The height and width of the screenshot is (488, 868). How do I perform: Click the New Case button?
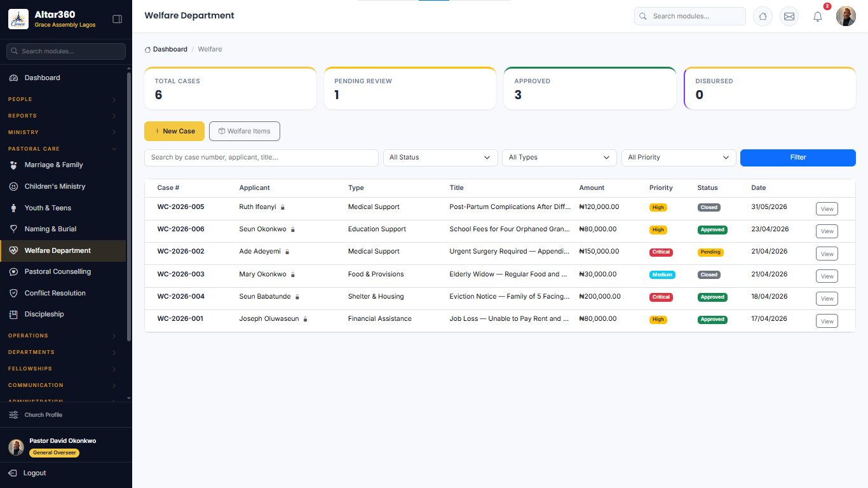tap(174, 131)
